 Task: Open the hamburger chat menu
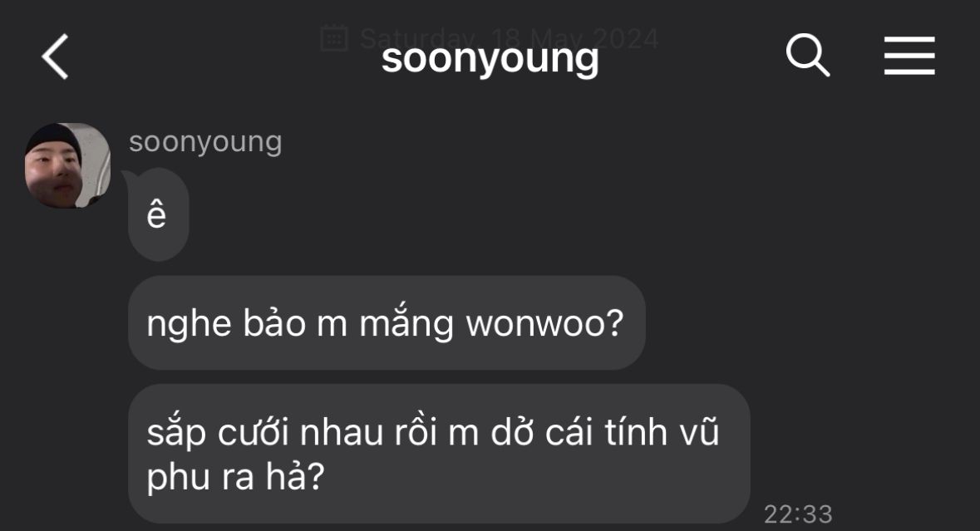[909, 56]
